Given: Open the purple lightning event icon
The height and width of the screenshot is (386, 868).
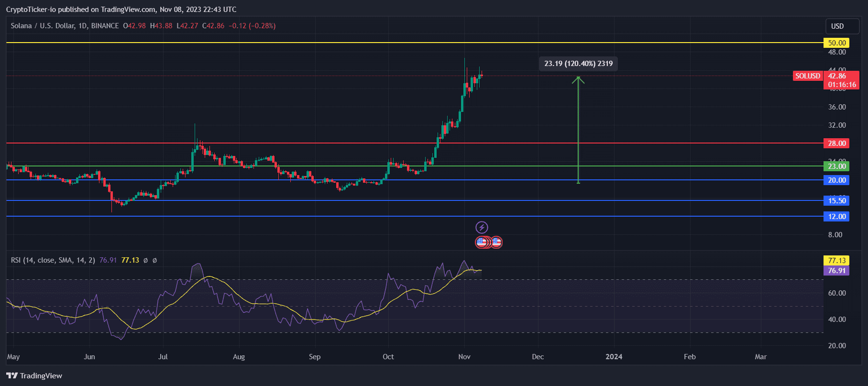Looking at the screenshot, I should [x=482, y=227].
